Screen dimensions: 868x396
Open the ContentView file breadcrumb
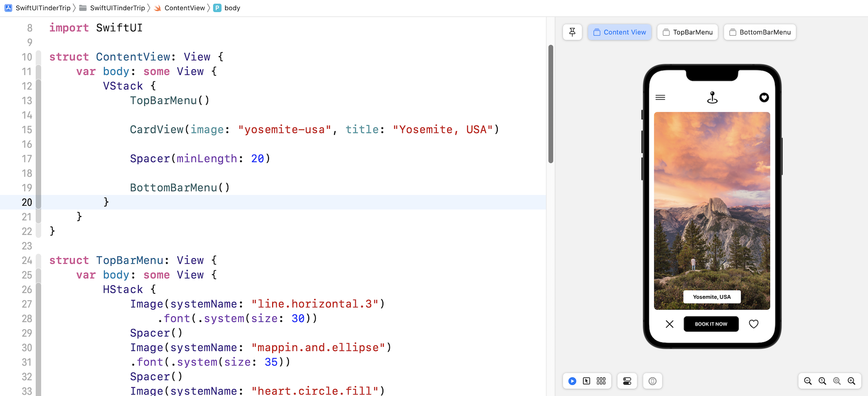pos(180,8)
